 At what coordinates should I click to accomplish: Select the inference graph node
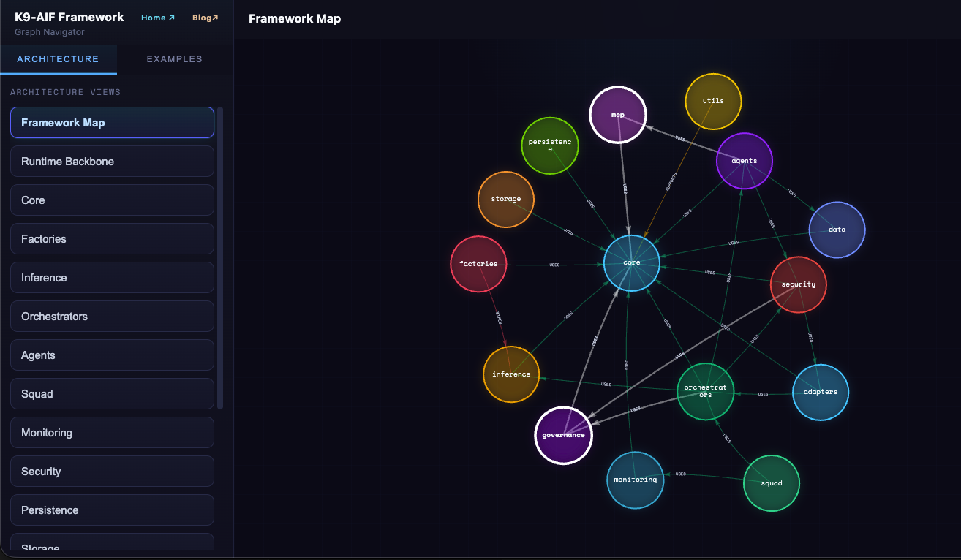pos(511,374)
